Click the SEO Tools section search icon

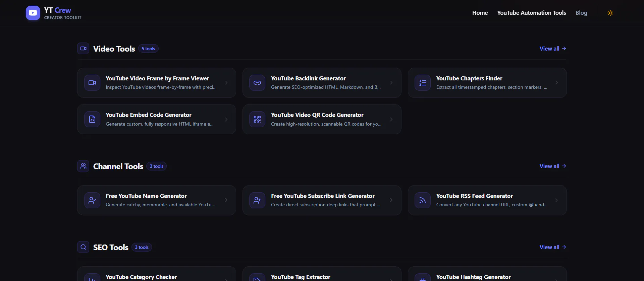[83, 247]
